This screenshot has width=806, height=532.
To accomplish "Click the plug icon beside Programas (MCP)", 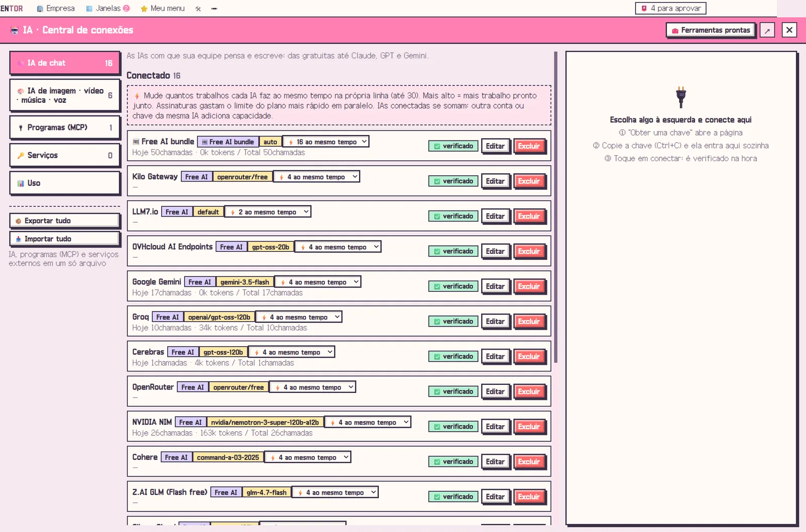I will click(x=21, y=128).
